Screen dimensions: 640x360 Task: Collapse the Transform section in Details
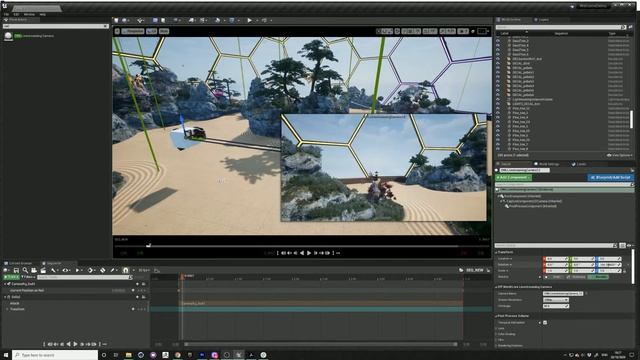(497, 252)
